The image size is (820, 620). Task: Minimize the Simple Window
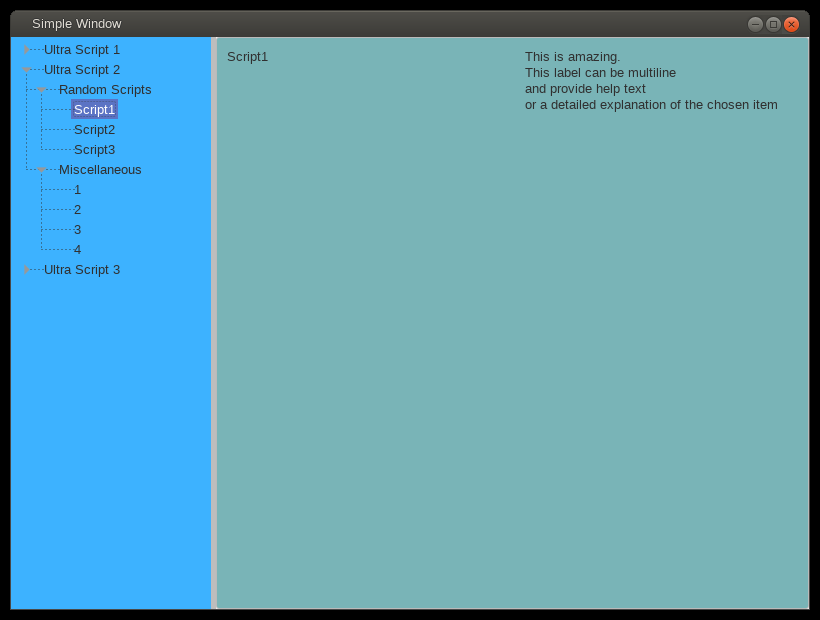[x=755, y=24]
